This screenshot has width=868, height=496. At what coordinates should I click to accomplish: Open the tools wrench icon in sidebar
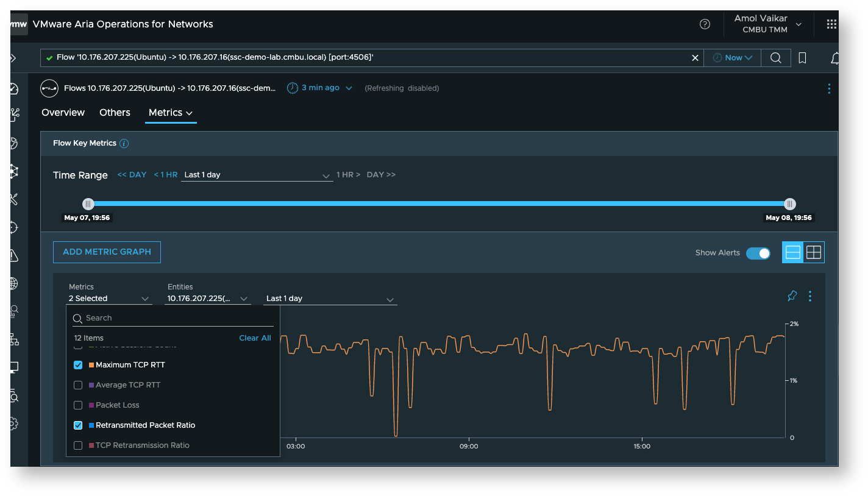(x=14, y=199)
